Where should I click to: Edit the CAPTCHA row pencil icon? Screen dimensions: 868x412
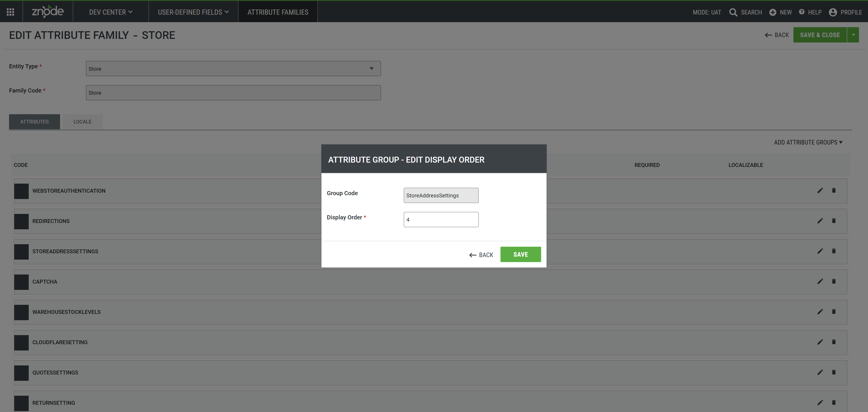pyautogui.click(x=820, y=281)
